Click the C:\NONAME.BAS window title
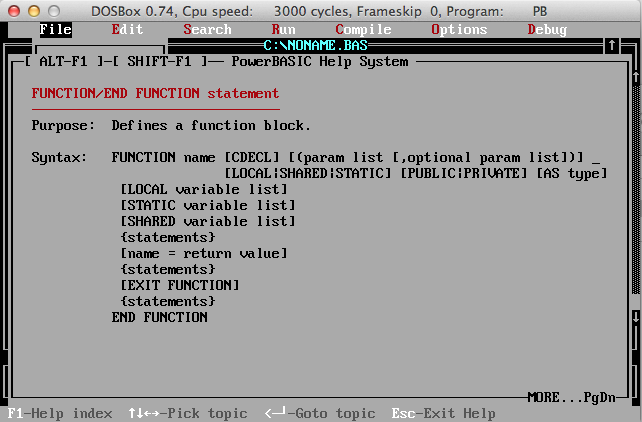The image size is (642, 422). [315, 45]
